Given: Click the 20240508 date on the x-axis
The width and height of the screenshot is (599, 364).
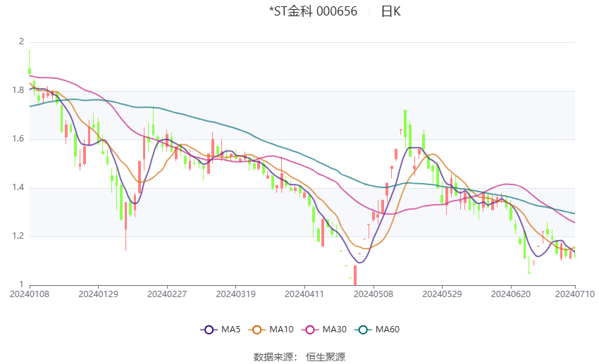Looking at the screenshot, I should pyautogui.click(x=373, y=294).
